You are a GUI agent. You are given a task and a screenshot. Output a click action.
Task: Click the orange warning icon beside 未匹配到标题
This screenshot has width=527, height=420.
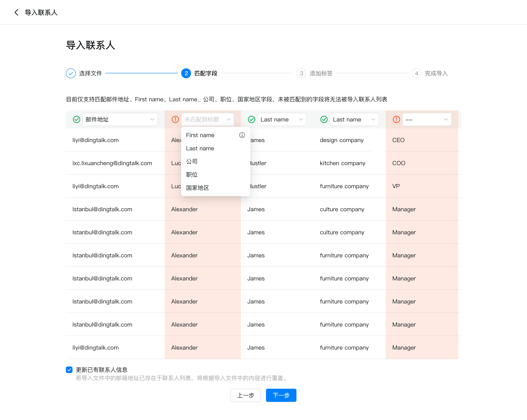coord(175,119)
